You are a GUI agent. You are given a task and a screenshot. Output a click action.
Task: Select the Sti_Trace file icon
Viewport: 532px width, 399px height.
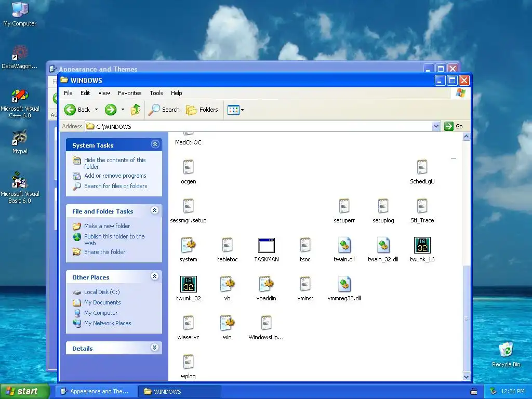[422, 206]
